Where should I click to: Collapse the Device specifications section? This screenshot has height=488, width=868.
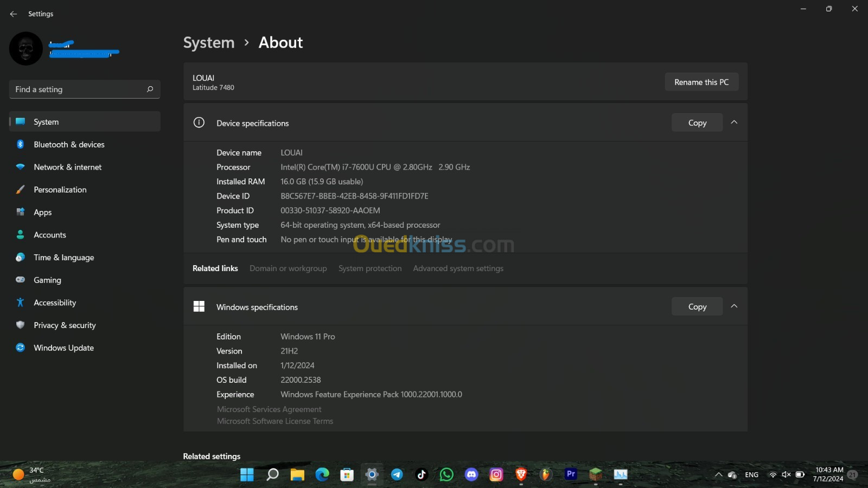coord(734,123)
